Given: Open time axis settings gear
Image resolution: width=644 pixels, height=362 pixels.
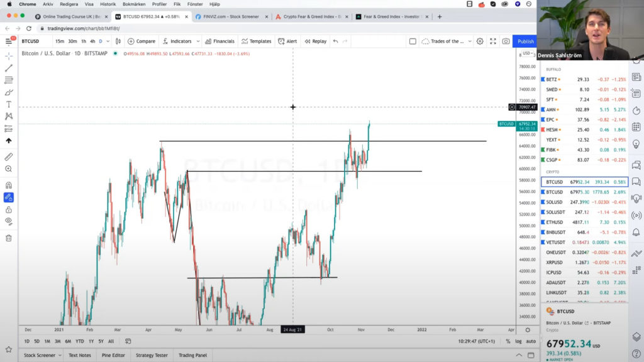Looking at the screenshot, I should coord(528,329).
